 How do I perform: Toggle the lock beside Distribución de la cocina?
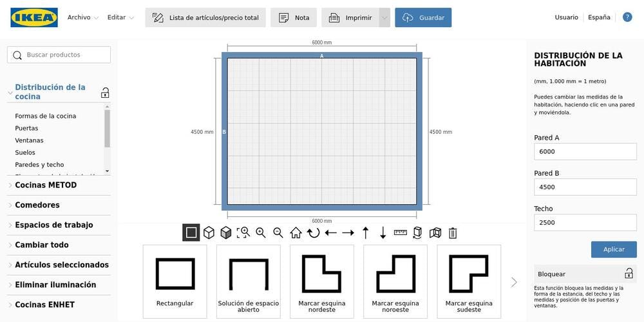tap(105, 93)
